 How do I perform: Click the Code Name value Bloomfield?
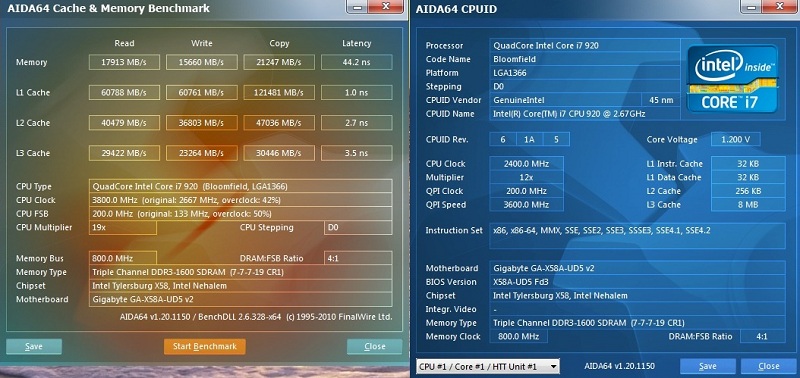(x=585, y=59)
